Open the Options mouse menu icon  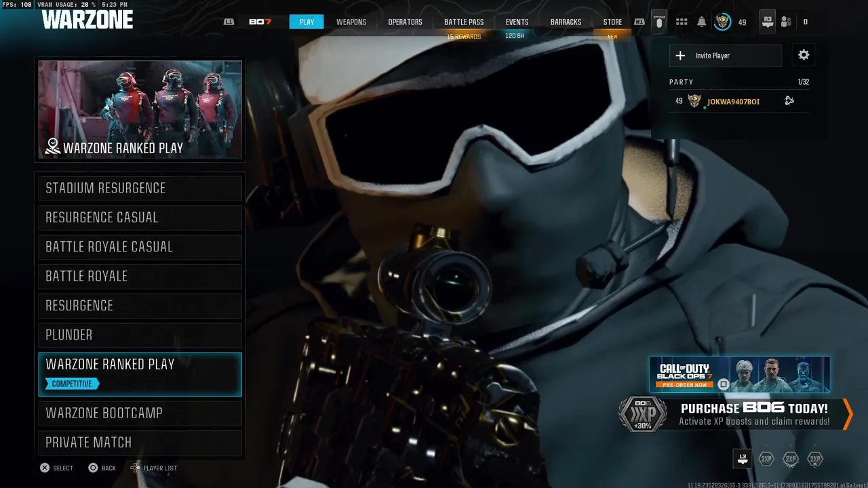point(658,21)
